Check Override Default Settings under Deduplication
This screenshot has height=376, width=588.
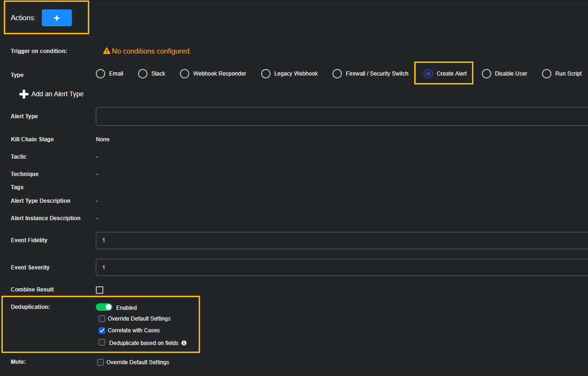pyautogui.click(x=102, y=319)
